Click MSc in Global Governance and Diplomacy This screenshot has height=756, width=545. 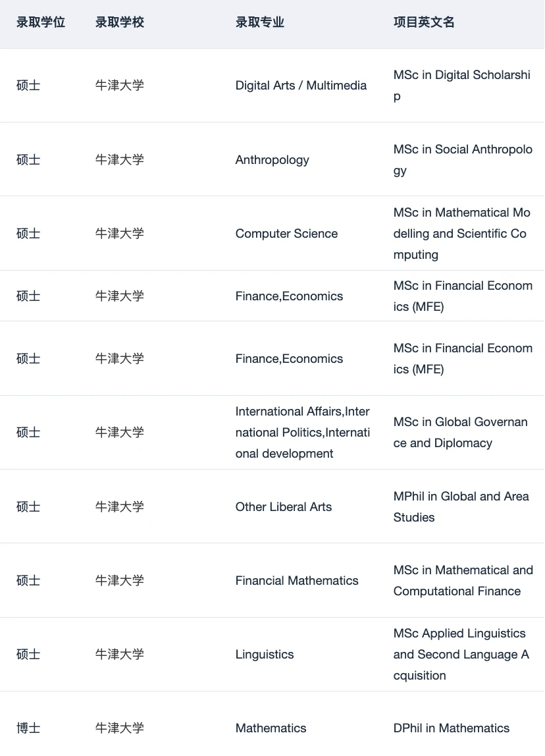click(460, 433)
